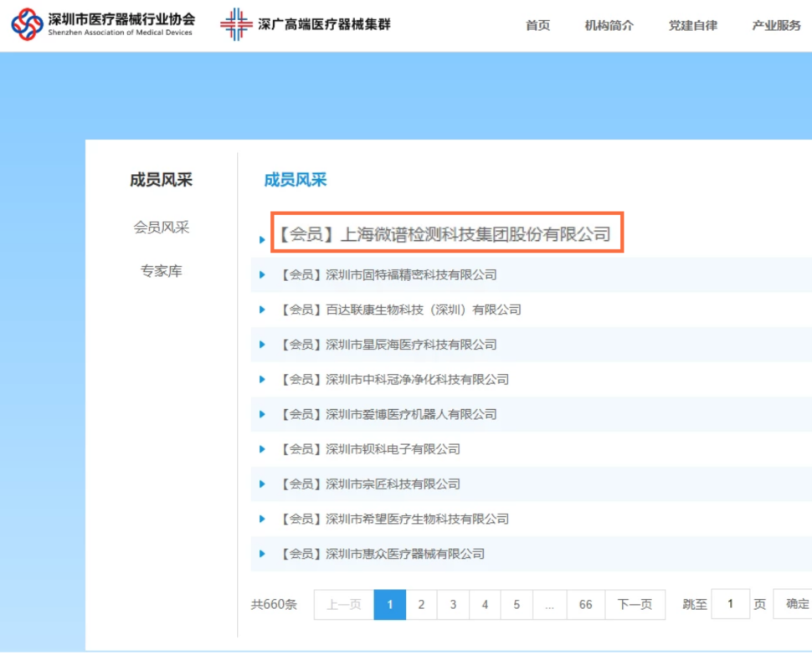
Task: Click arrow icon beside 深圳市星辰海医疗科技 entry
Action: coord(262,345)
